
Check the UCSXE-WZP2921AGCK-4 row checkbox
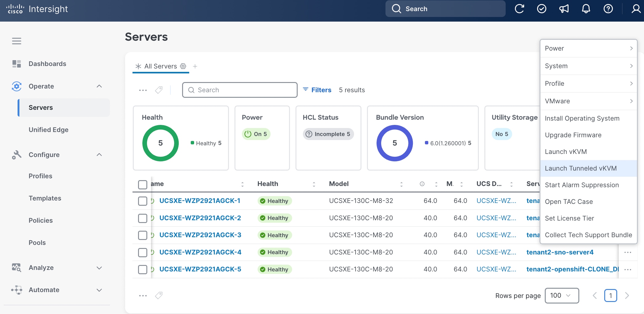[x=143, y=253]
